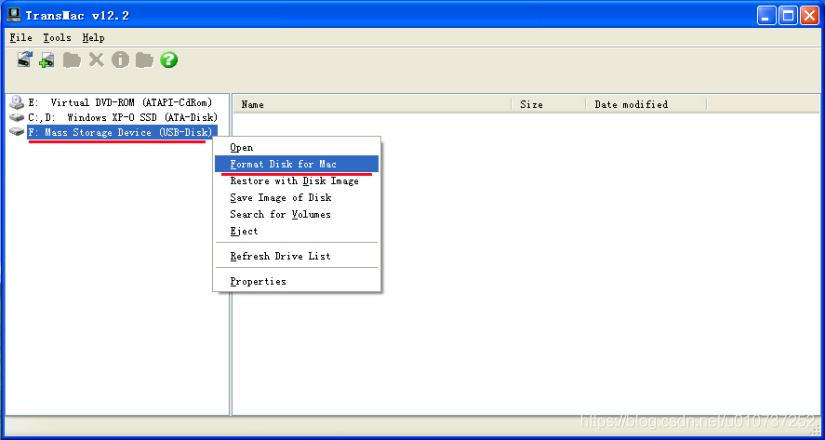The image size is (825, 440).
Task: Click the Open Disk Image toolbar icon
Action: pyautogui.click(x=25, y=59)
